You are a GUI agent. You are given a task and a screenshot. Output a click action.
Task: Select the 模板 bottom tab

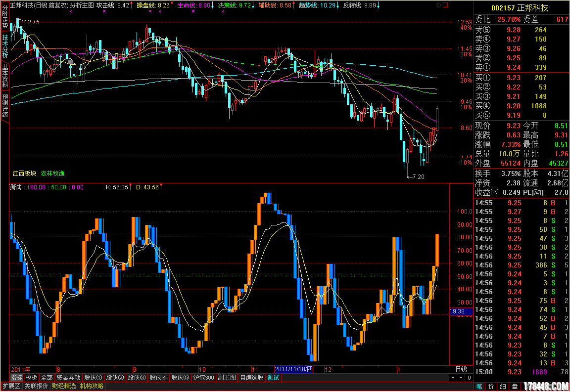(x=31, y=378)
